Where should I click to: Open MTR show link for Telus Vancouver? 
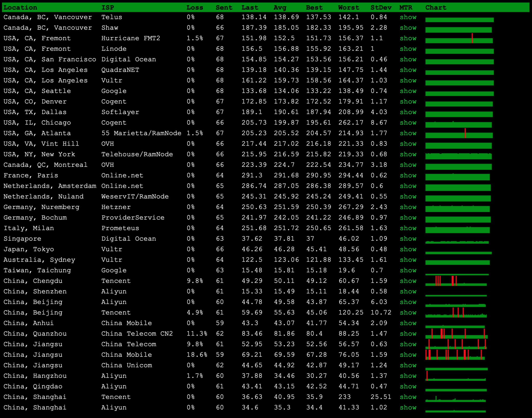(x=408, y=17)
